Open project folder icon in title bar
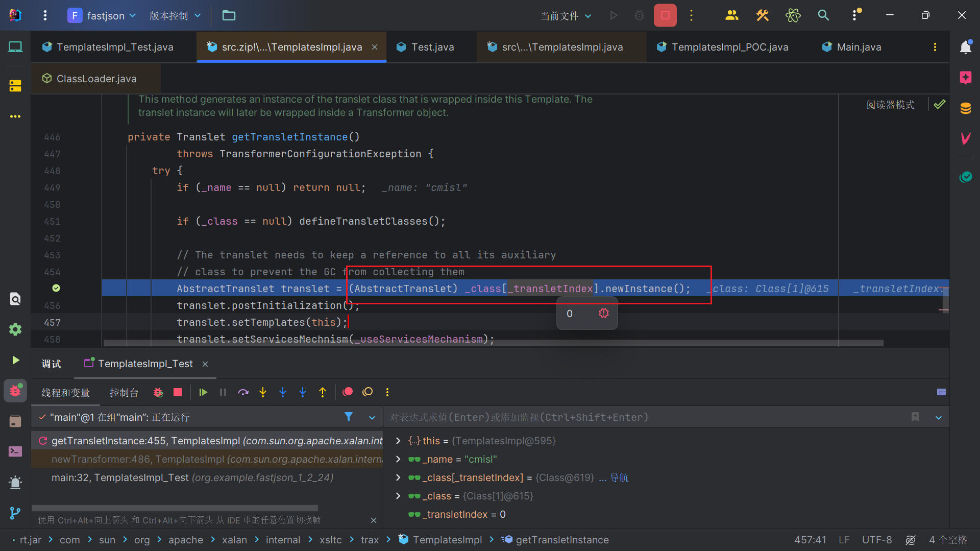The height and width of the screenshot is (551, 980). click(229, 15)
